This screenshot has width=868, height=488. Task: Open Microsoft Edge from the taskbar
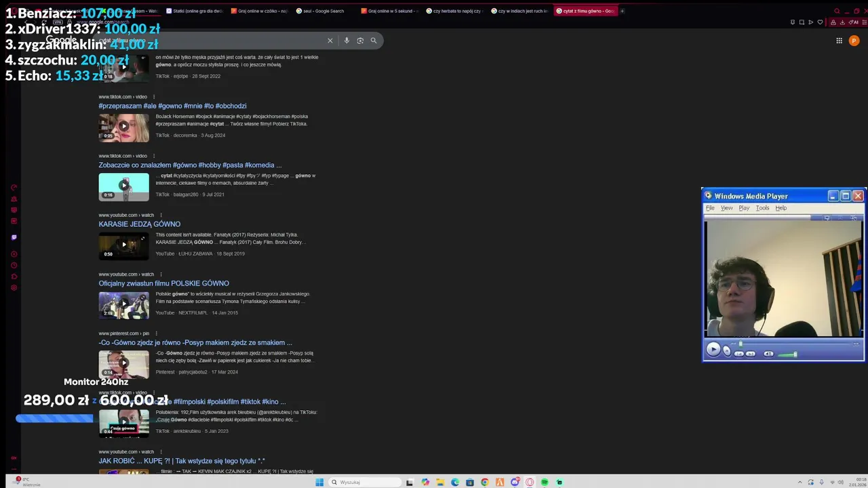tap(455, 483)
